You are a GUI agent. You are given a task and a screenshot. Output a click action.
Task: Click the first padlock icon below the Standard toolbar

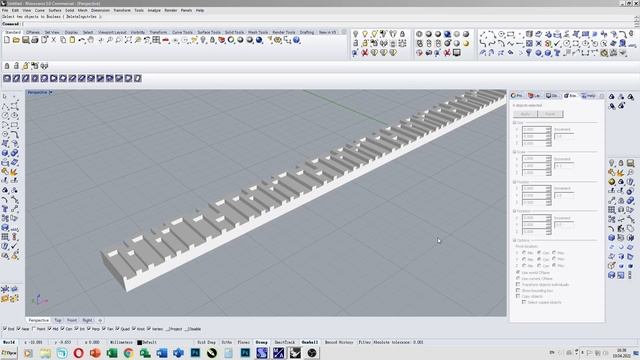click(x=7, y=66)
